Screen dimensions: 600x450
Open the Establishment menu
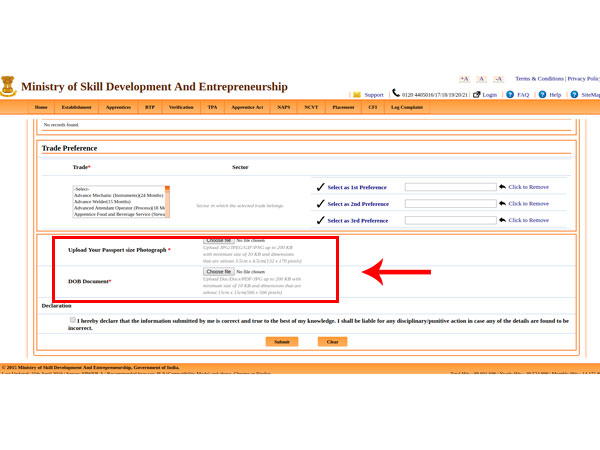coord(77,107)
